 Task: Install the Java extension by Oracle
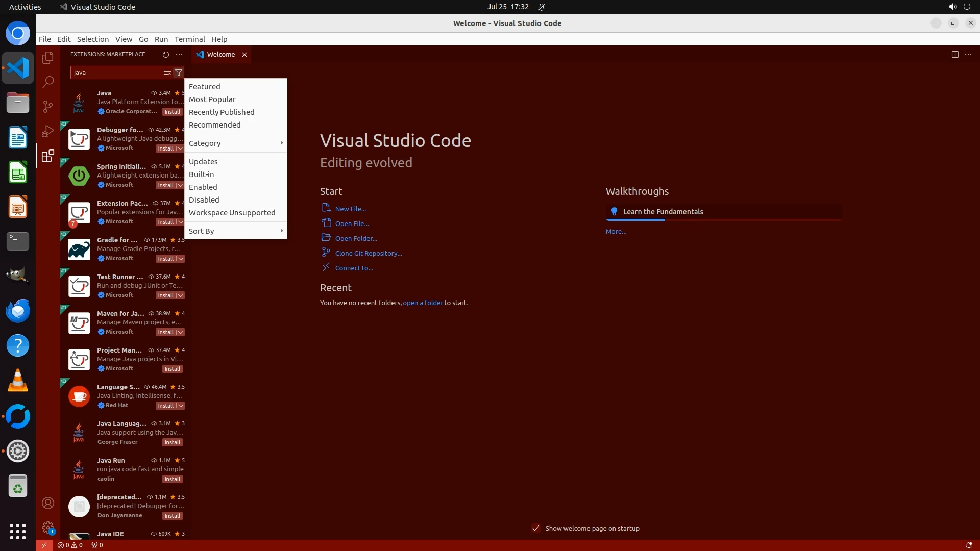pyautogui.click(x=172, y=112)
